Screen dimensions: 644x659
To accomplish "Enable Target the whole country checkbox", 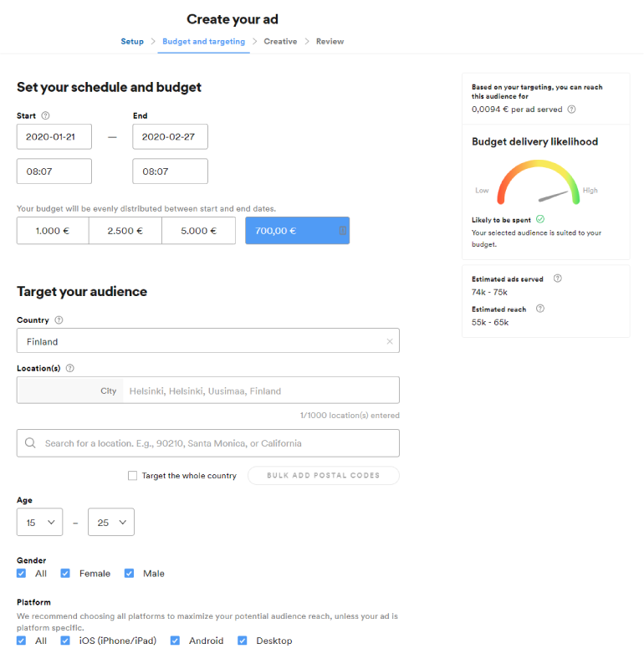I will (x=132, y=476).
